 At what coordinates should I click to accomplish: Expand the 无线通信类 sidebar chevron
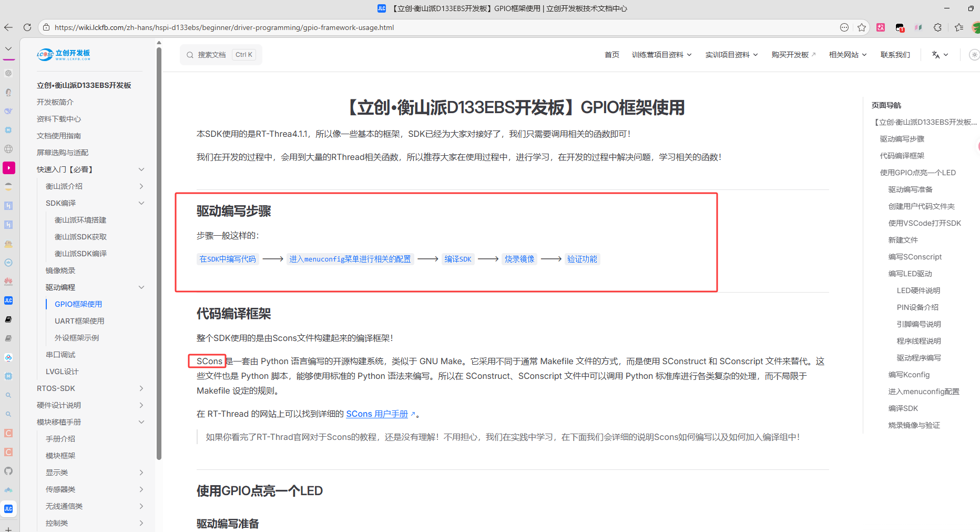(x=141, y=506)
